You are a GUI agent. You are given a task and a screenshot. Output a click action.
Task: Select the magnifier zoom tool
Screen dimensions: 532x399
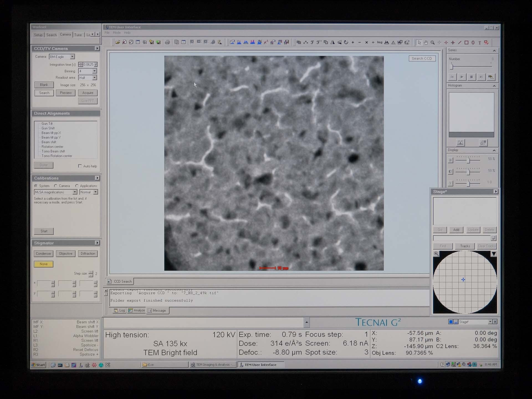coord(433,42)
